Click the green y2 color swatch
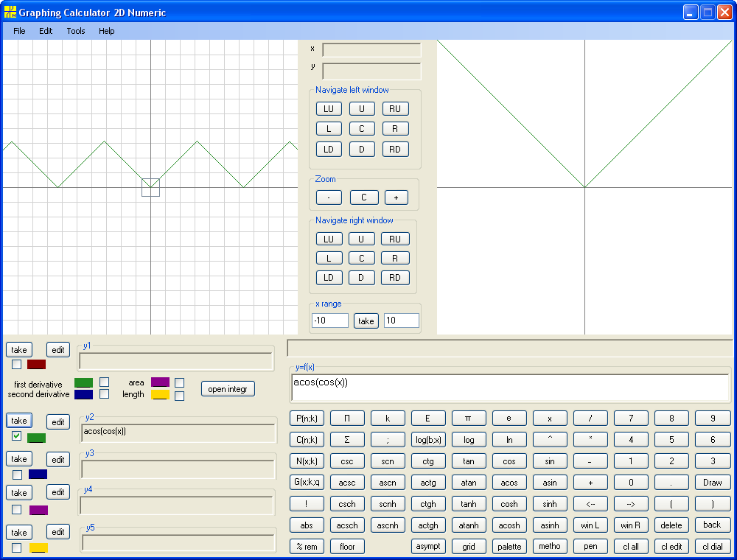Image resolution: width=737 pixels, height=560 pixels. click(36, 438)
